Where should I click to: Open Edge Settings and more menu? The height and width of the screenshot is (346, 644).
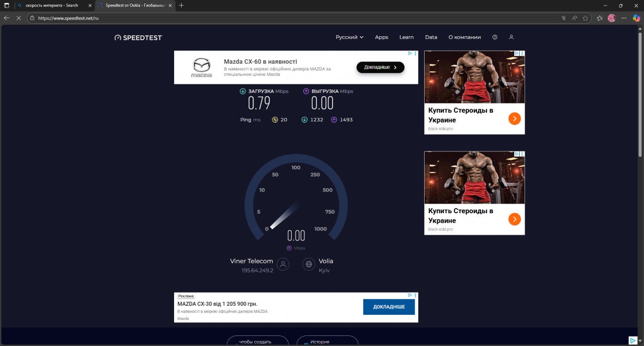tap(623, 18)
